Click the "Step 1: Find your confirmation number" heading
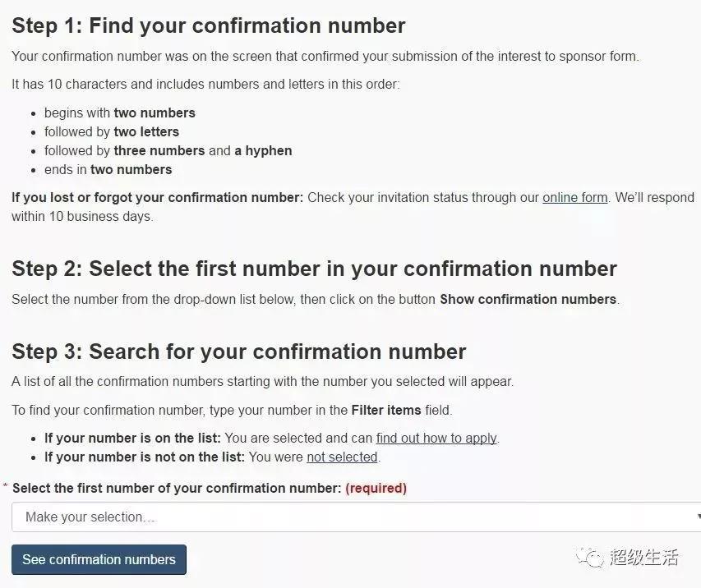The image size is (701, 588). (x=209, y=25)
